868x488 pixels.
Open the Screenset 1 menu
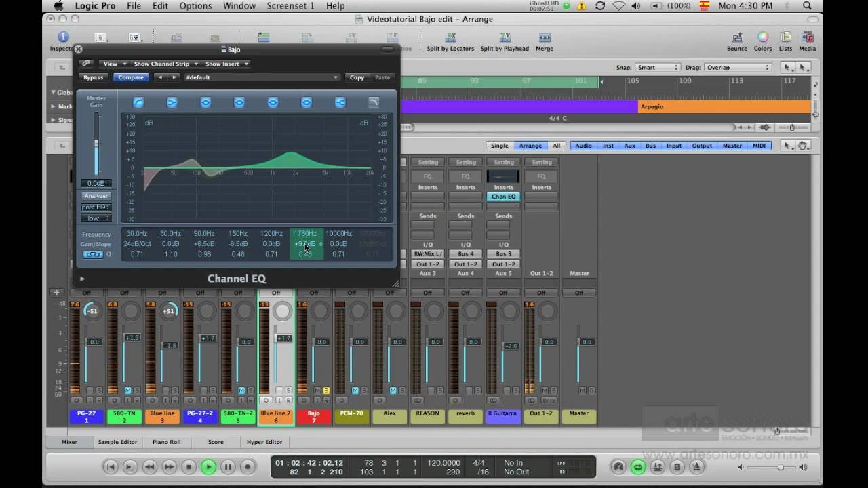click(x=290, y=6)
